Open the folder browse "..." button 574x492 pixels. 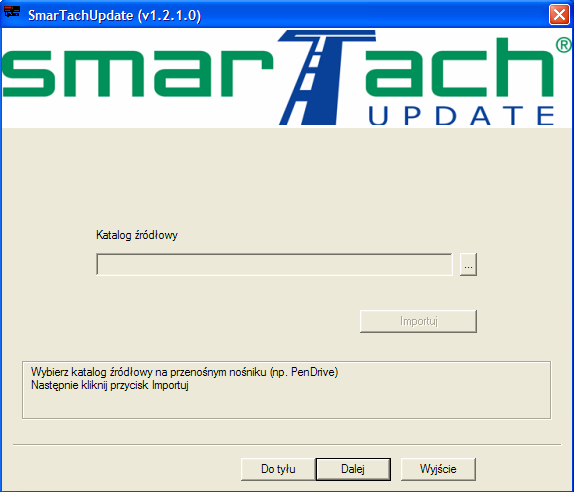click(x=468, y=264)
